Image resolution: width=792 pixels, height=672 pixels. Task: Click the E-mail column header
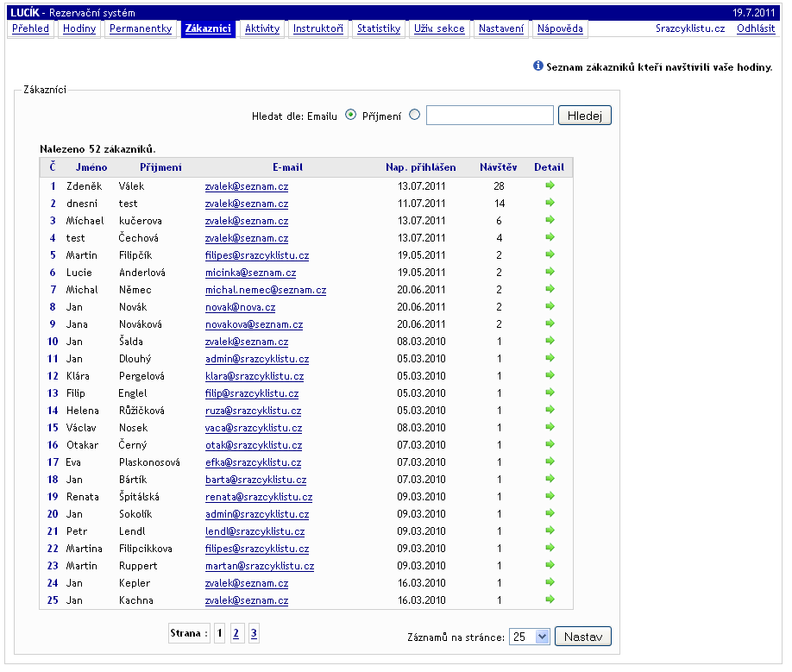(x=288, y=167)
